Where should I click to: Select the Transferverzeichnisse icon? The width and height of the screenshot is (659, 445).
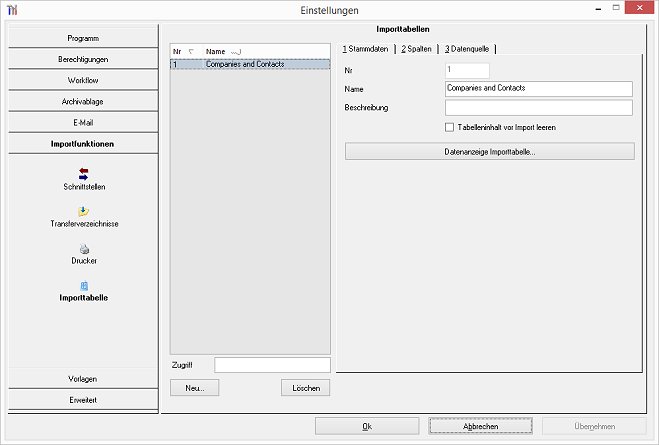pyautogui.click(x=84, y=211)
